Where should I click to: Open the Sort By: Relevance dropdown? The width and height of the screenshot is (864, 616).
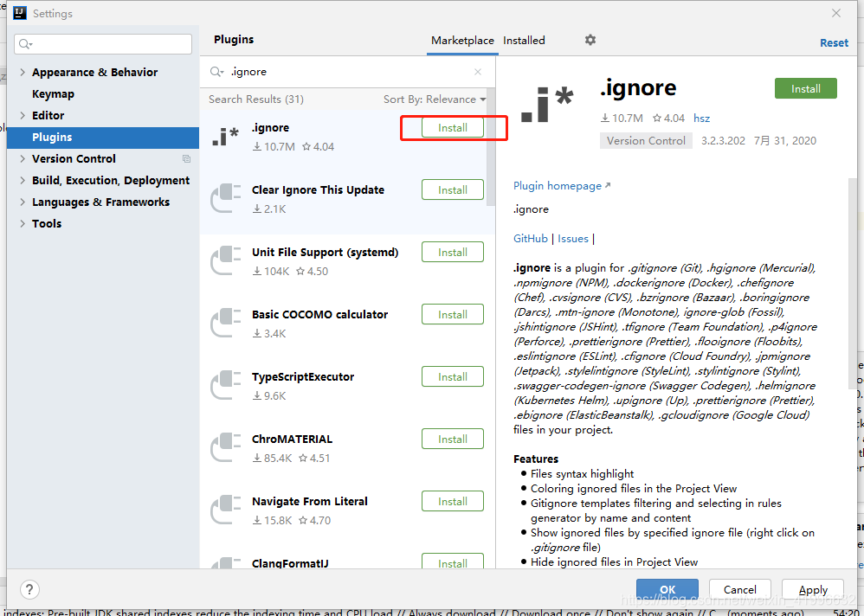point(435,99)
